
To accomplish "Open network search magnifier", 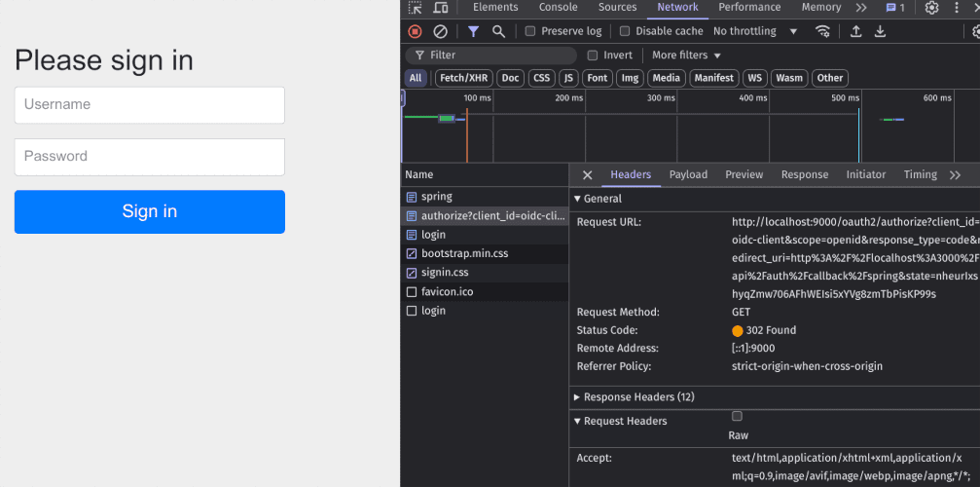I will (x=498, y=31).
